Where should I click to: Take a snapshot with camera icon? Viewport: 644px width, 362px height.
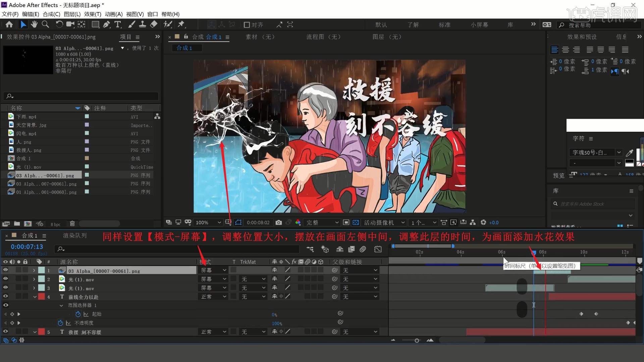click(x=278, y=222)
